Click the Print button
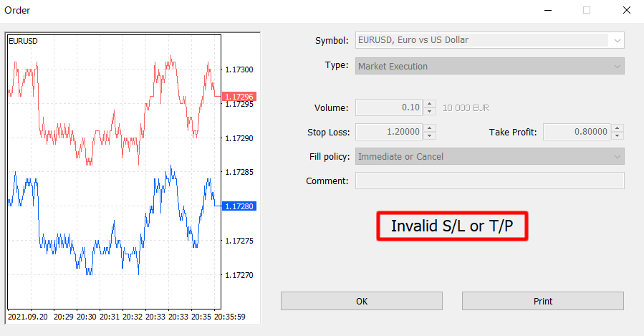This screenshot has width=644, height=336. [x=542, y=301]
